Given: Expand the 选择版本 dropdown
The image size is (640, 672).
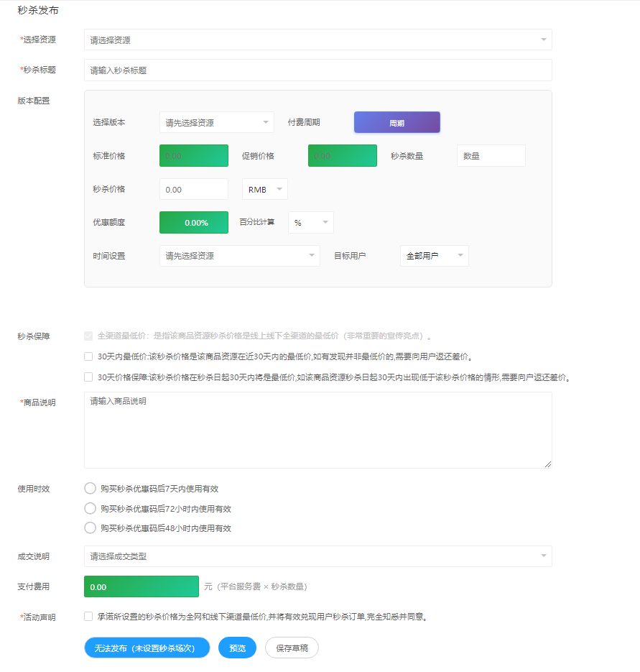Looking at the screenshot, I should click(x=216, y=123).
